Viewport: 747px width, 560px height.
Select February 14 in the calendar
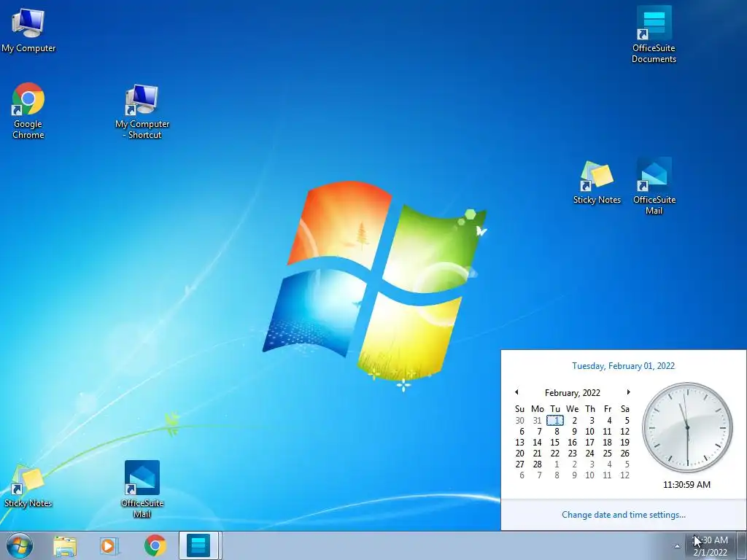(538, 443)
